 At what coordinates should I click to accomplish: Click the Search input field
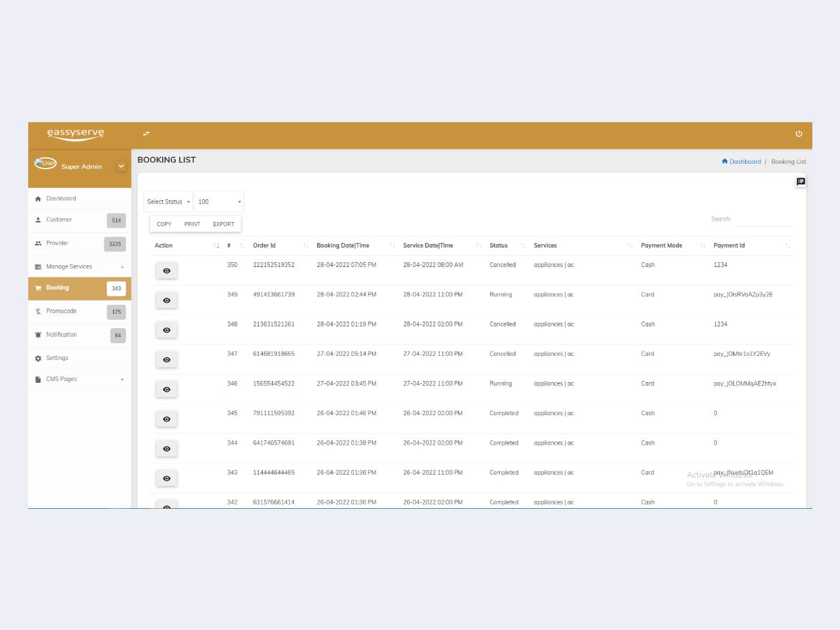(763, 220)
